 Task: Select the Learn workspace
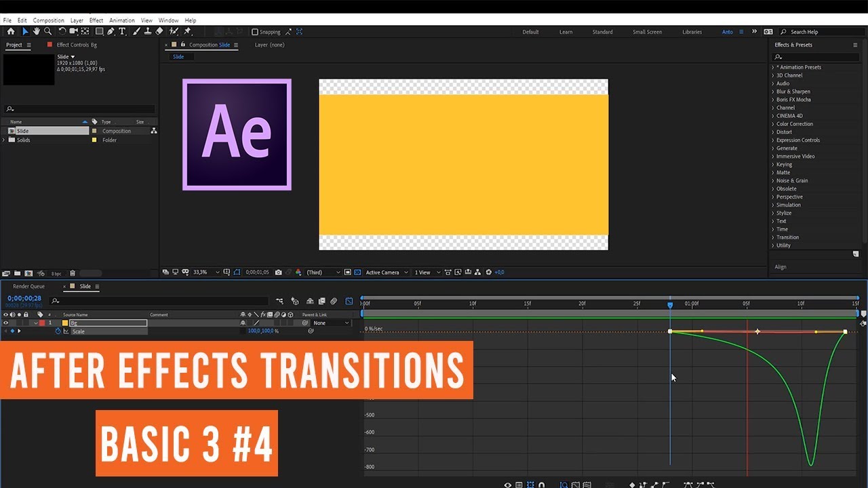566,32
